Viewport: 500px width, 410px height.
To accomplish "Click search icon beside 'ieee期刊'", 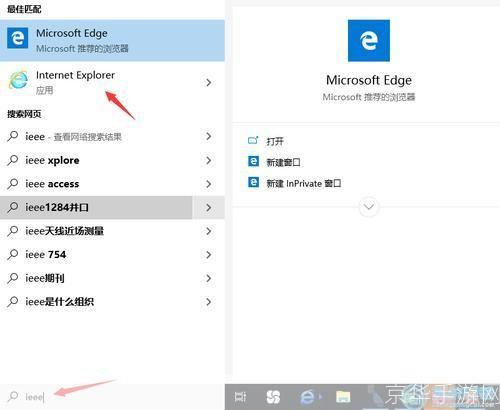I will click(x=13, y=278).
